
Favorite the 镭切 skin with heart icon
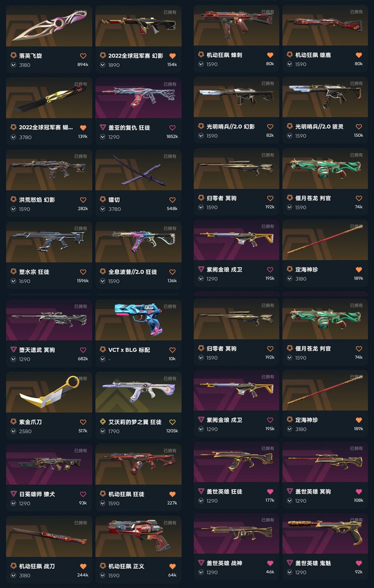click(x=172, y=200)
